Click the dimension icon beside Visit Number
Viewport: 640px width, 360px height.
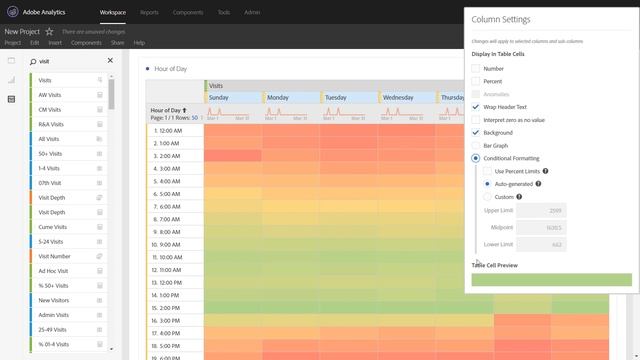tap(100, 256)
